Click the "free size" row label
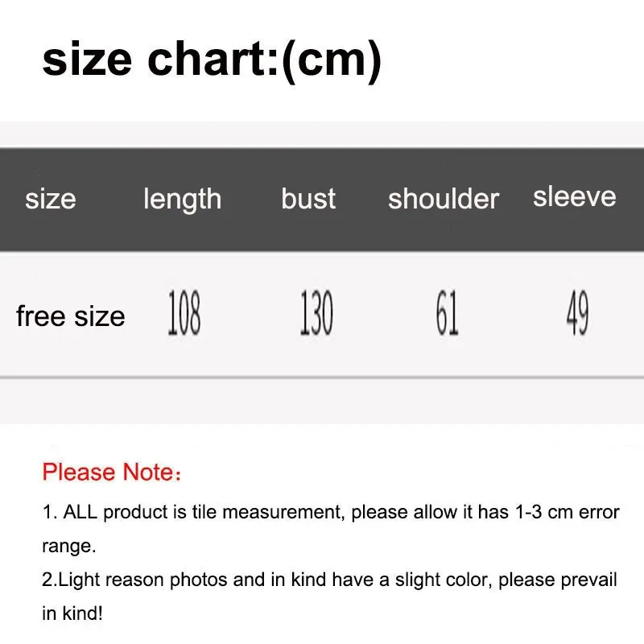This screenshot has width=644, height=644. [70, 316]
